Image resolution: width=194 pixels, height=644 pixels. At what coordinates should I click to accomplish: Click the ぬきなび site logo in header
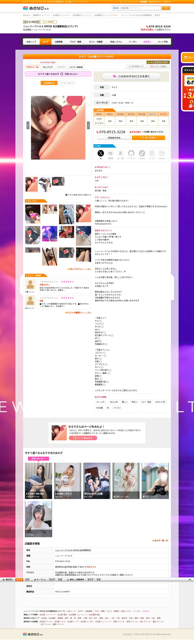(x=36, y=8)
